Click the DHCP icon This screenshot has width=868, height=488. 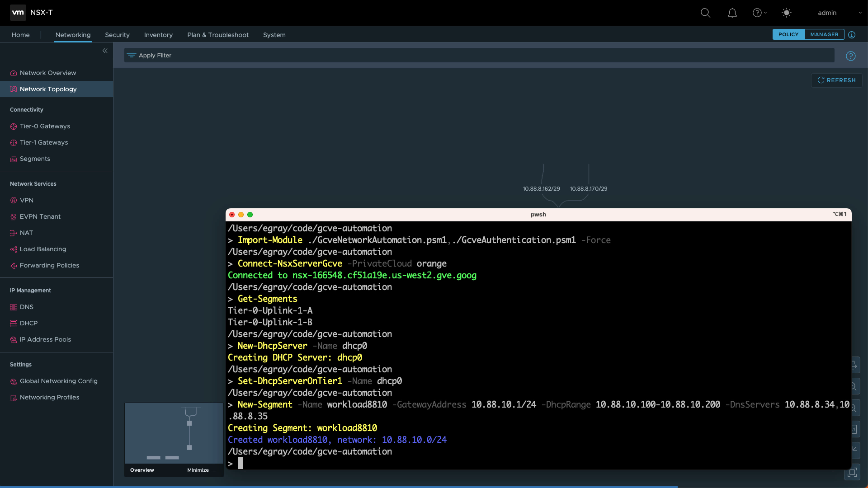click(14, 324)
